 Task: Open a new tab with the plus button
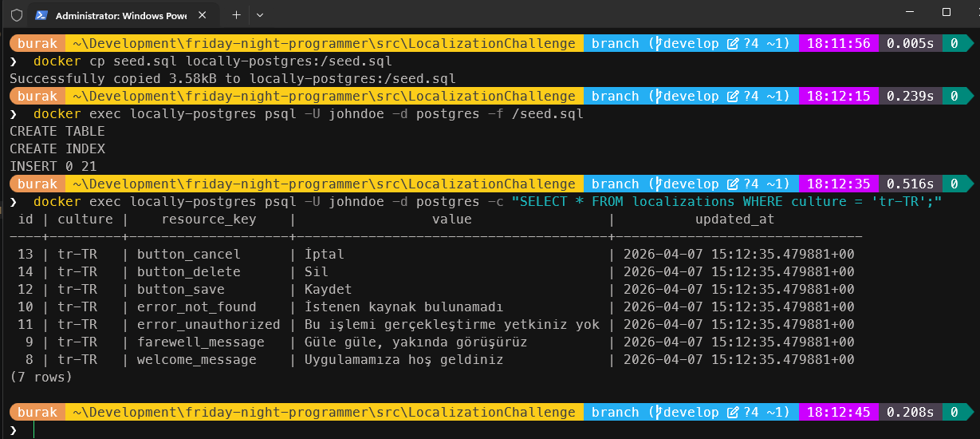pyautogui.click(x=236, y=15)
